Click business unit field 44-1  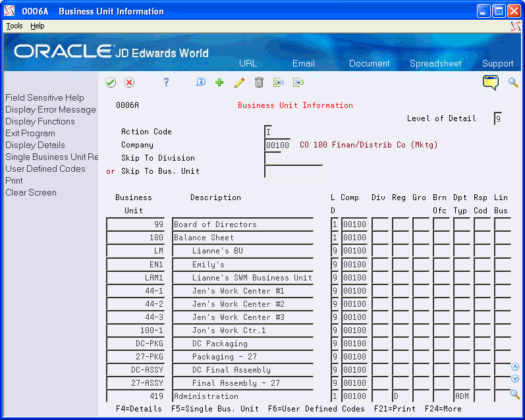(136, 290)
